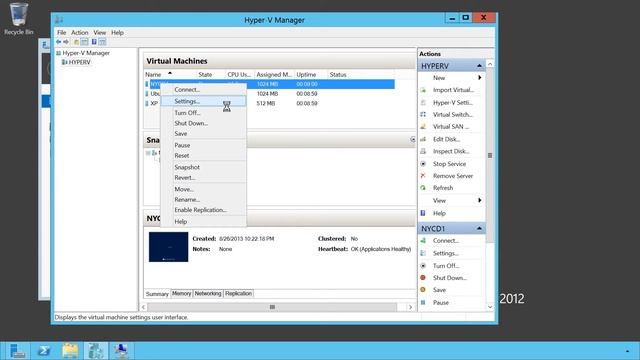Screen dimensions: 640x360
Task: Switch to the Replication tab
Action: (238, 293)
